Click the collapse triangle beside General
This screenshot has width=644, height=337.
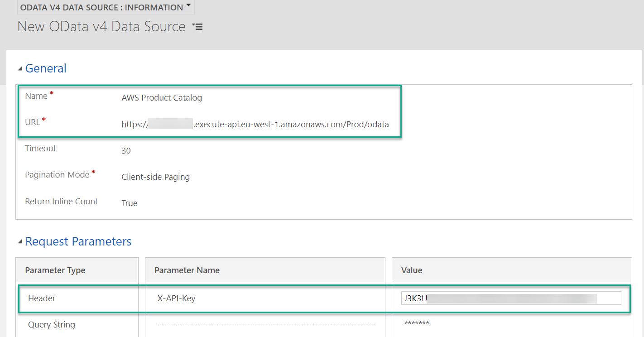click(x=20, y=68)
